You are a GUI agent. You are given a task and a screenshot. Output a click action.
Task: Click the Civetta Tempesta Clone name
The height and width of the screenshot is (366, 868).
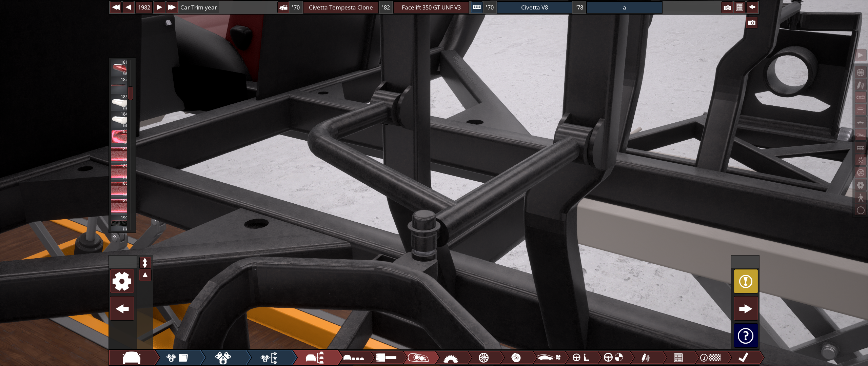pos(340,7)
